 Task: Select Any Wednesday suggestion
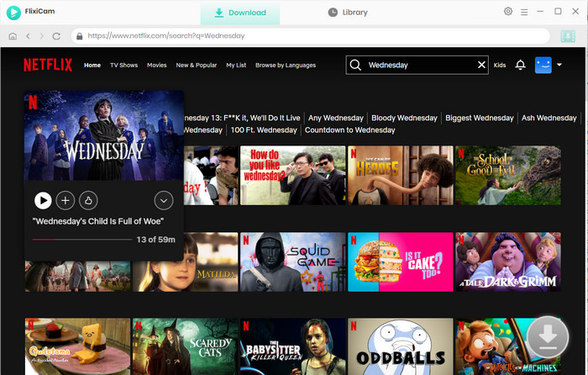tap(336, 118)
